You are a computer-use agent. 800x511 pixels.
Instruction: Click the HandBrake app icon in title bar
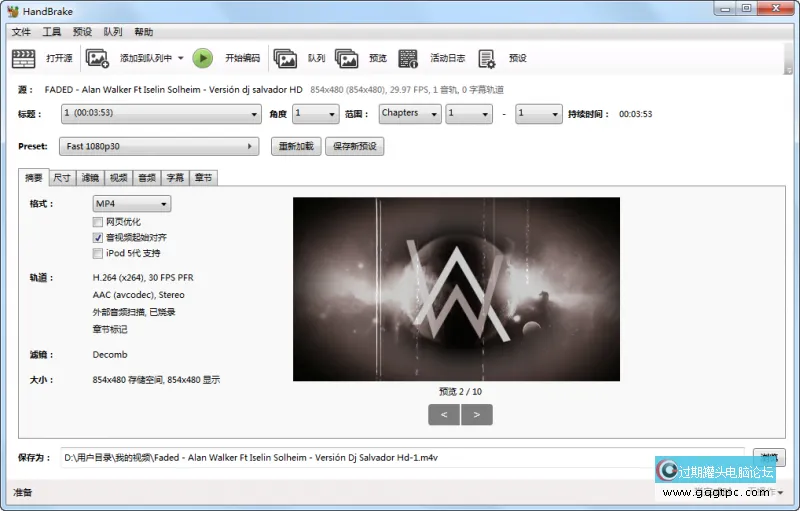click(13, 11)
